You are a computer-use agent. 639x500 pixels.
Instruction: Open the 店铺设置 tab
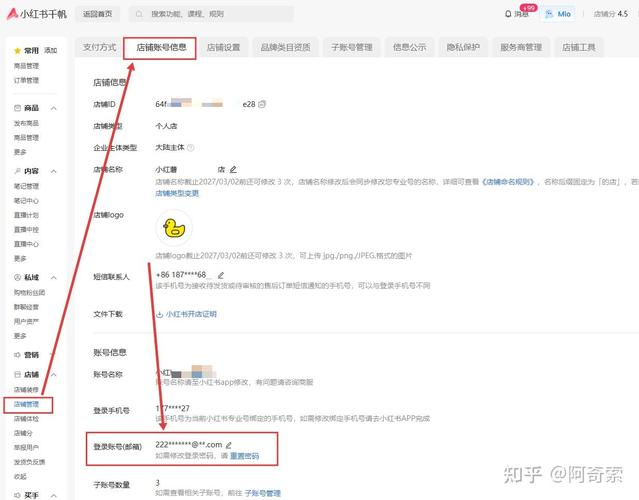click(x=223, y=47)
